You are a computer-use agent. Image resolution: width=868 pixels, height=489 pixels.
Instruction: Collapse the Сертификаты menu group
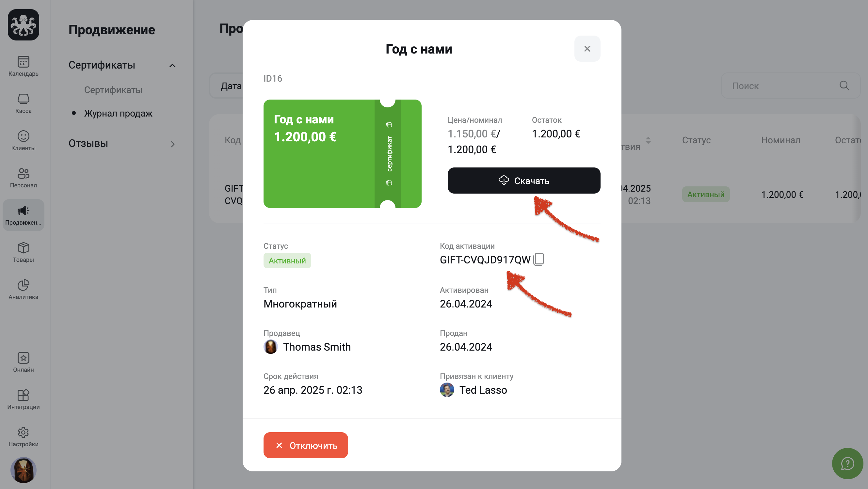pyautogui.click(x=172, y=65)
